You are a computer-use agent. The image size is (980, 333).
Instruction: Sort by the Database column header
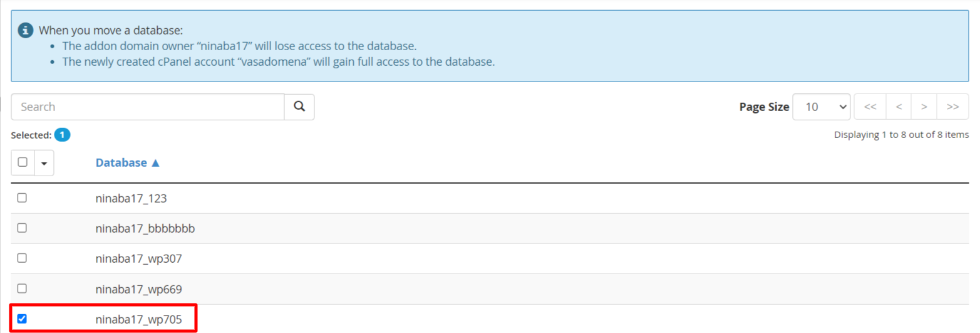122,162
